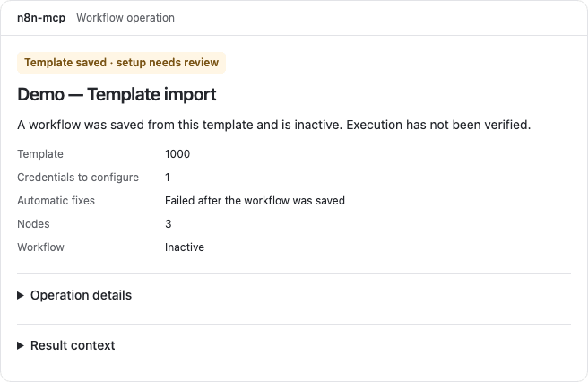Select the nodes count value 3
588x382 pixels.
(x=168, y=223)
